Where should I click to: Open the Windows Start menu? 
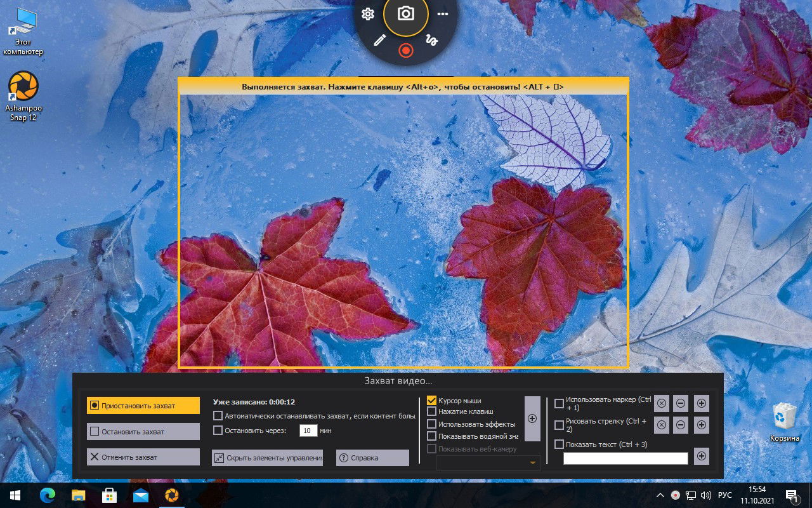15,495
